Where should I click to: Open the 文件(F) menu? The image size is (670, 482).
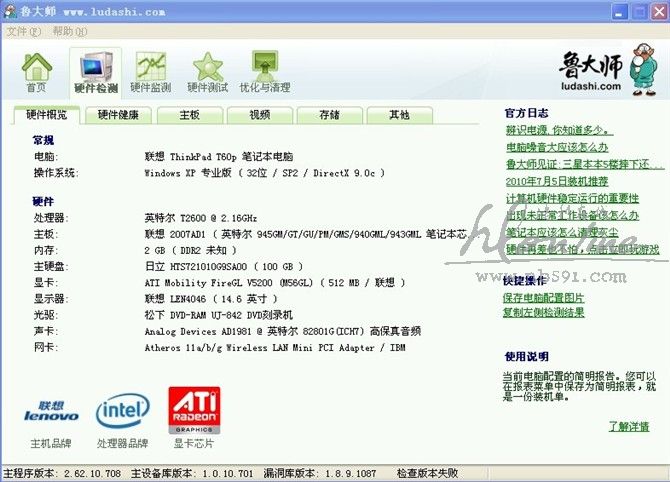(24, 31)
